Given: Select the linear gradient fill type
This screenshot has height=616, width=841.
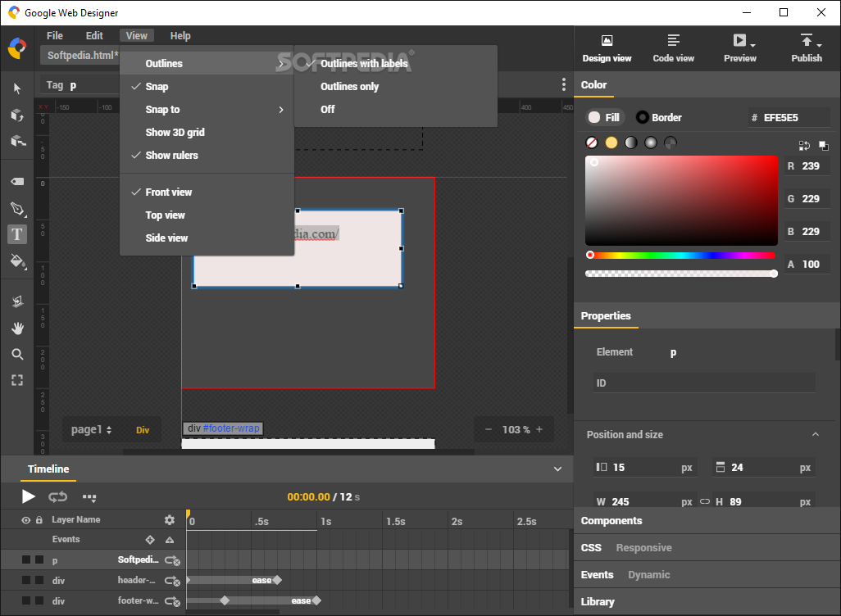Looking at the screenshot, I should coord(631,143).
